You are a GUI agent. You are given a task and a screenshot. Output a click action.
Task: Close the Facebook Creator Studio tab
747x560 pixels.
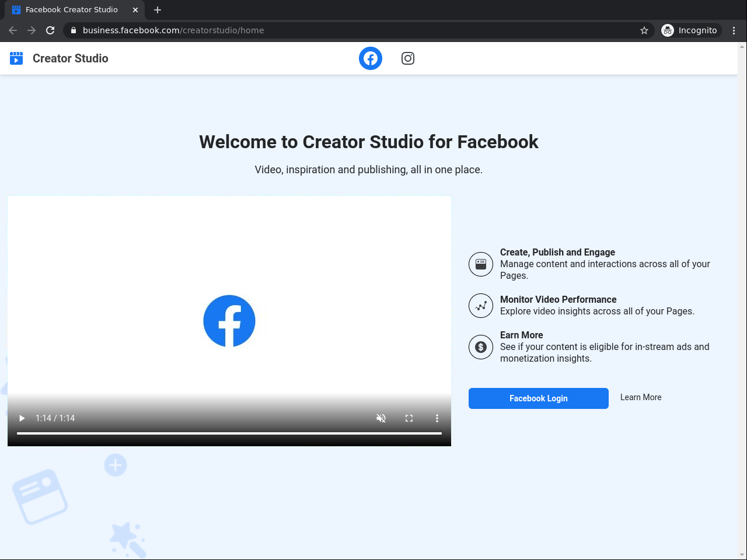[135, 10]
